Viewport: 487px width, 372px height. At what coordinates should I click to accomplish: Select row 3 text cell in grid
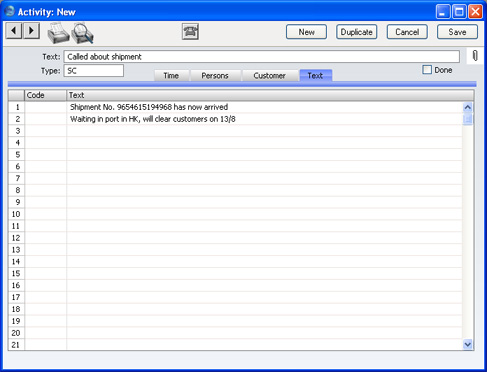[264, 131]
